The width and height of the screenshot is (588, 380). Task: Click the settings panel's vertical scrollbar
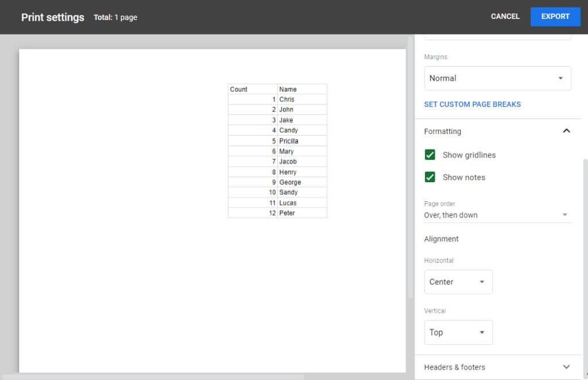(585, 268)
